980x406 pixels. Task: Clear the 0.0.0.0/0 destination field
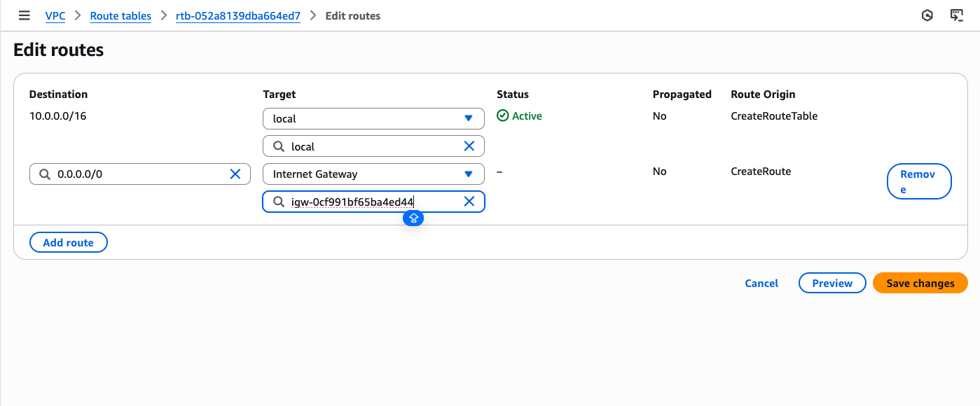tap(235, 174)
